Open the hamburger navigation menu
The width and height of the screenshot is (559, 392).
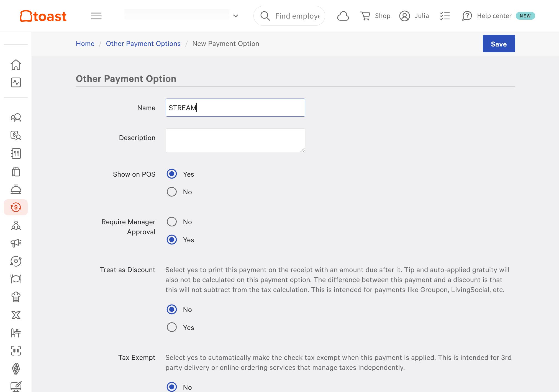coord(96,16)
